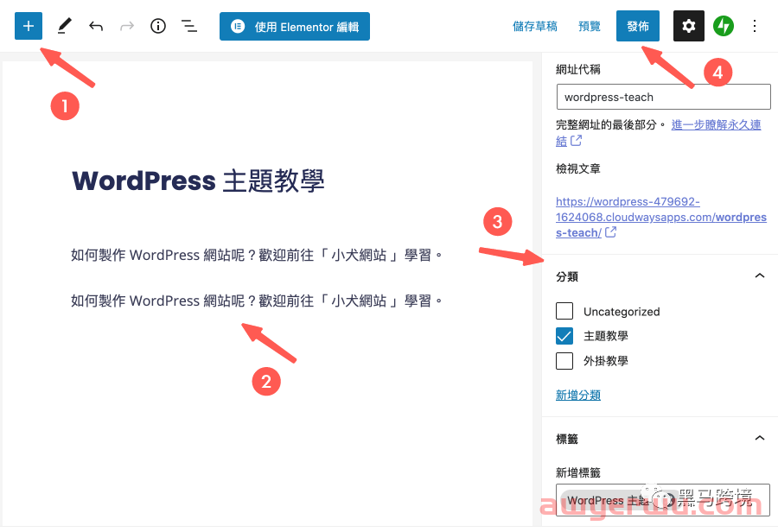Click the 新增分類 add category link

pyautogui.click(x=578, y=396)
